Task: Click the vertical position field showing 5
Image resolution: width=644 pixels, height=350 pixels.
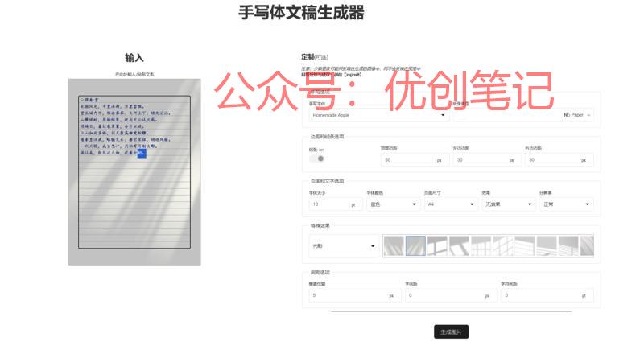Action: [355, 295]
